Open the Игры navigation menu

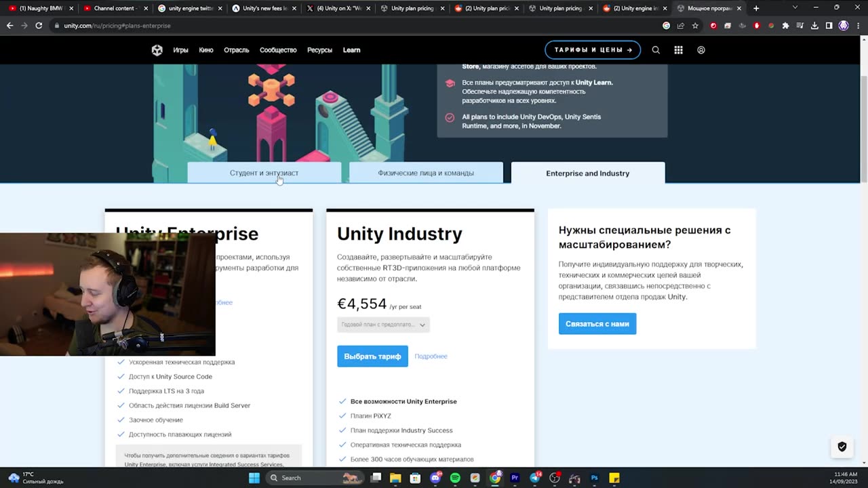click(x=180, y=50)
